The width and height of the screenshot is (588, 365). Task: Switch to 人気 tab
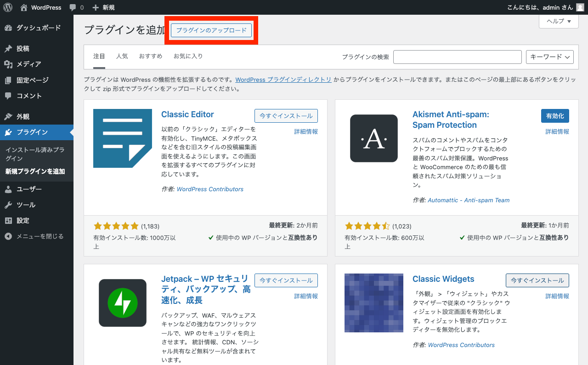122,57
